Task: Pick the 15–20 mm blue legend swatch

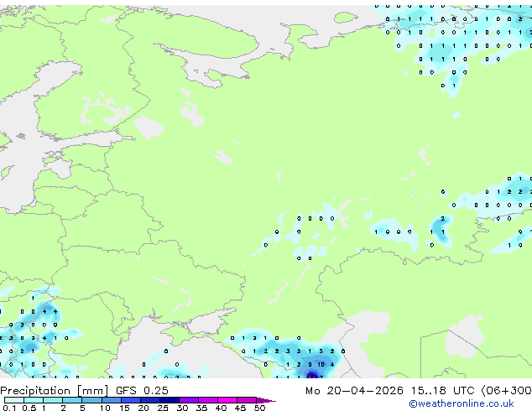Action: (x=130, y=400)
